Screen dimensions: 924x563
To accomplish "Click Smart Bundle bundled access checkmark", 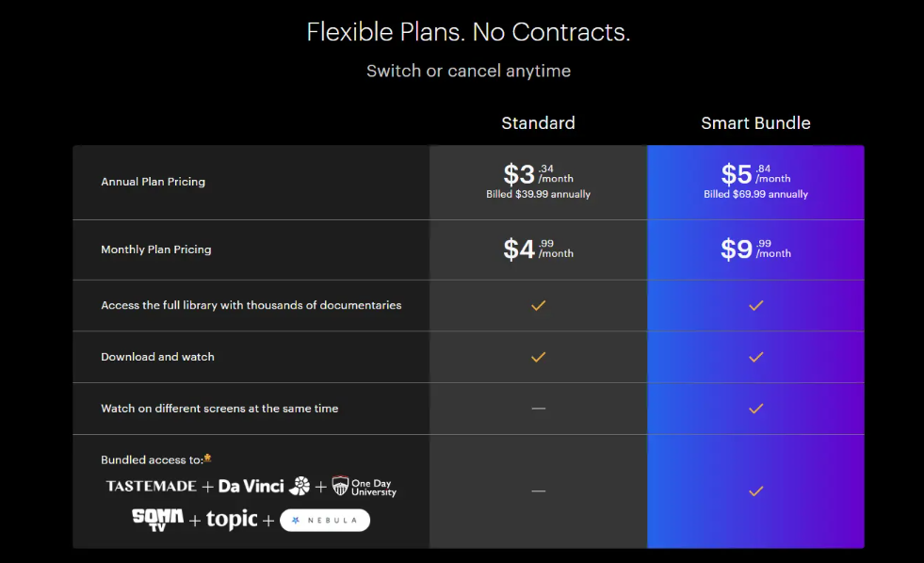I will [755, 491].
